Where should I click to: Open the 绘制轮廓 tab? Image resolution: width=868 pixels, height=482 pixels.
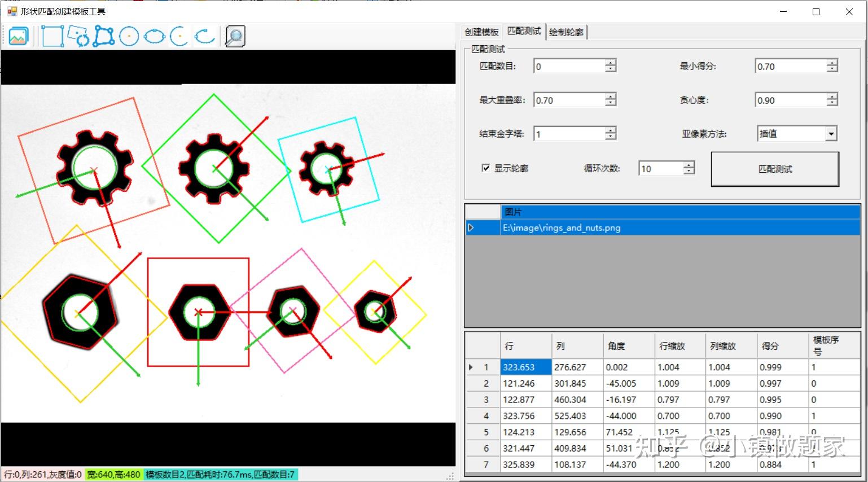pyautogui.click(x=566, y=32)
